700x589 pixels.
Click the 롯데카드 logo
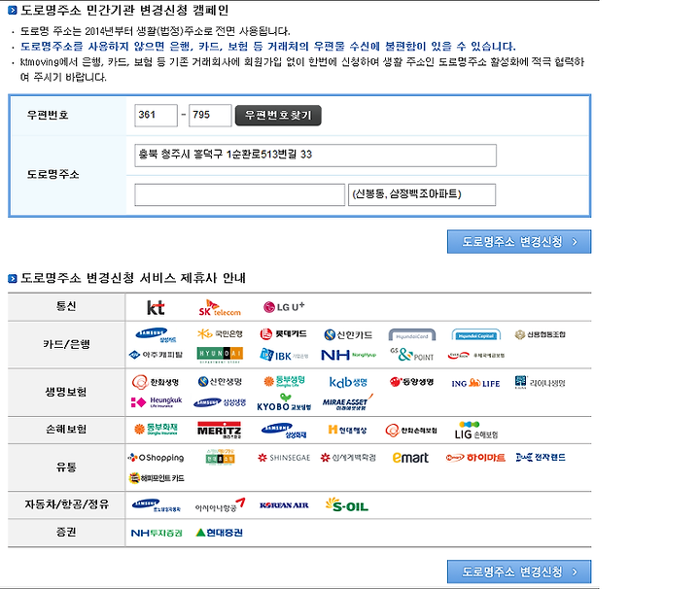(284, 333)
